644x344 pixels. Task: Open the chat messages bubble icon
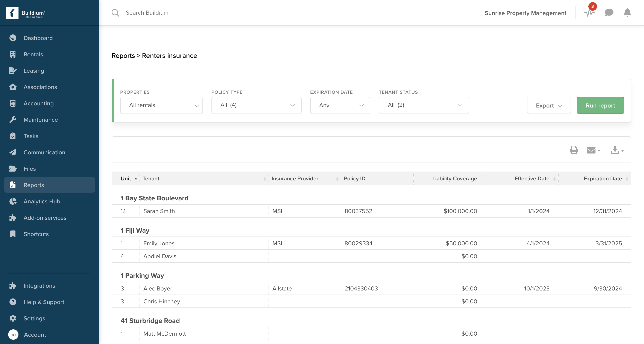(609, 12)
